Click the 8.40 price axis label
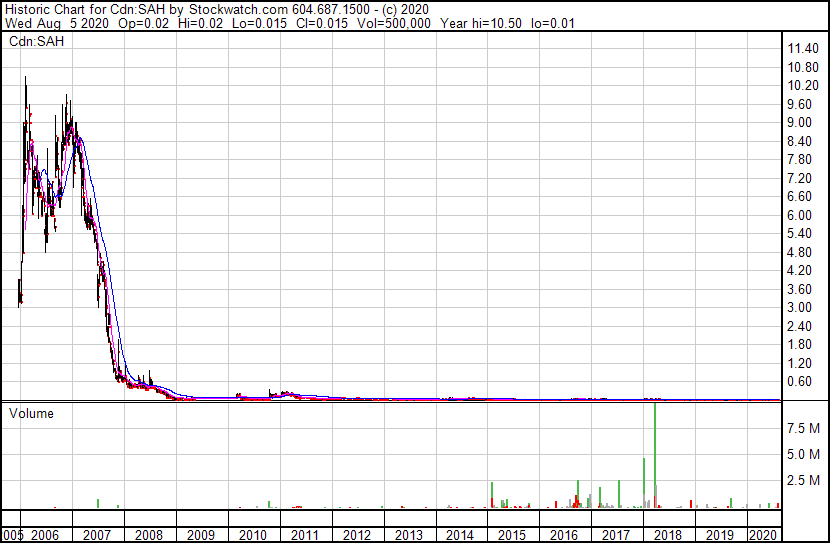 799,141
